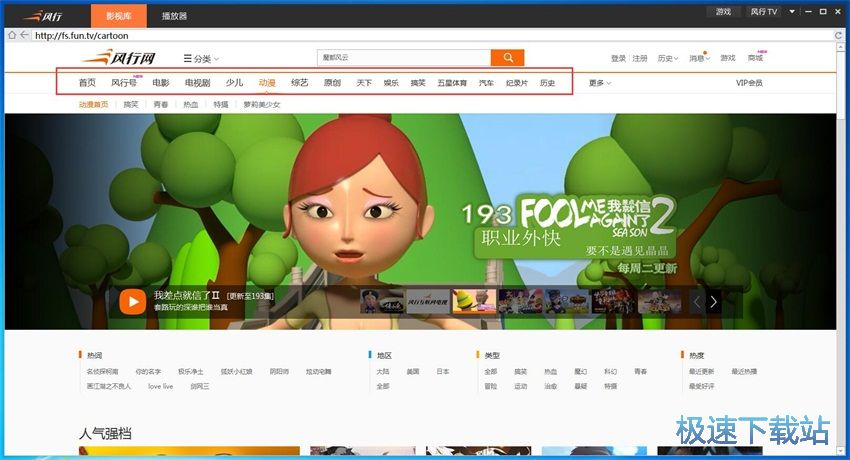Click the 游戏 button in title bar
The width and height of the screenshot is (850, 460).
coord(723,11)
